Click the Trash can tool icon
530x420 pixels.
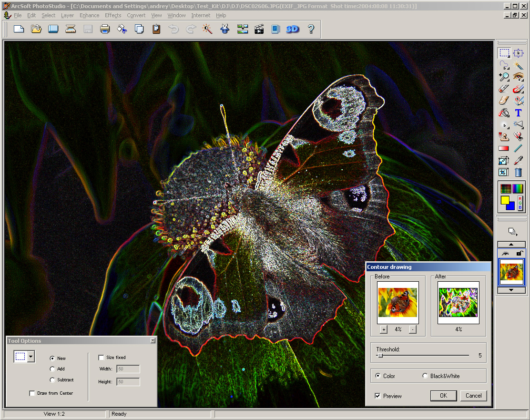click(519, 173)
